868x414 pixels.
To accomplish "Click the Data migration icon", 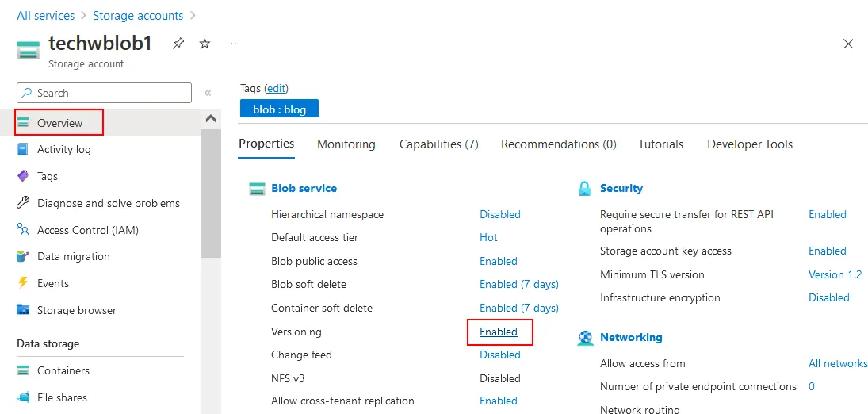I will coord(23,256).
